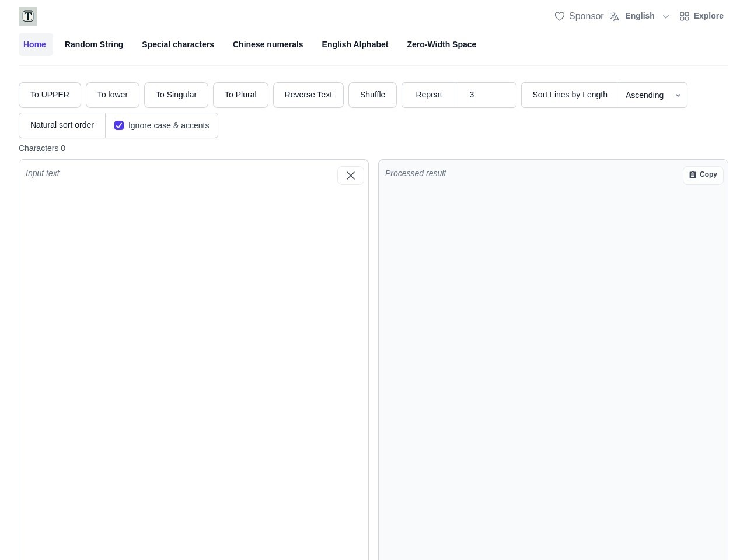Click the Shuffle button
The image size is (747, 560).
point(372,95)
